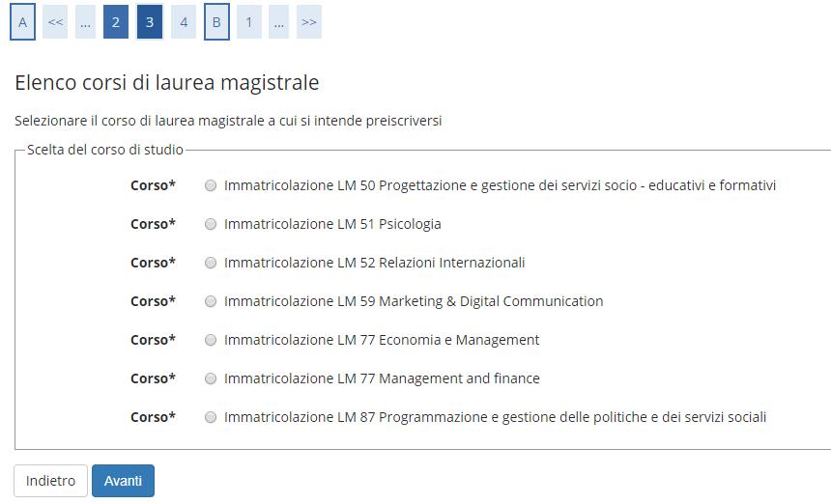Jump to step 2 in navigation
Image resolution: width=831 pixels, height=504 pixels.
[115, 21]
